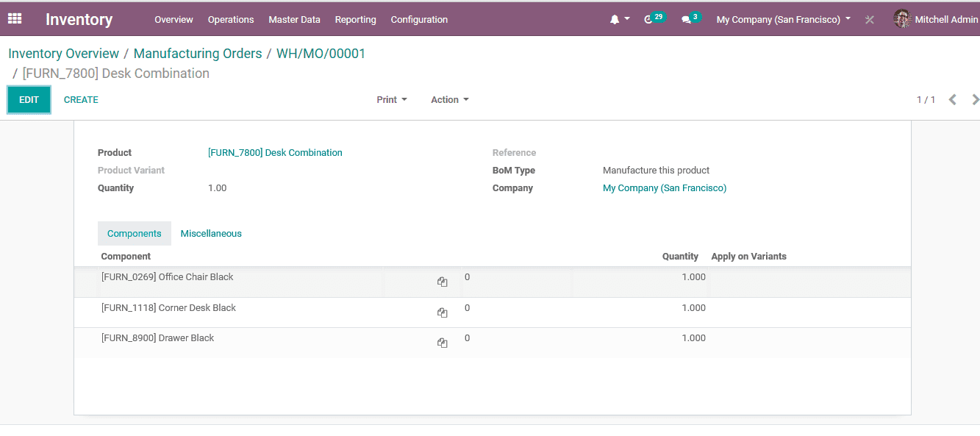Go to the next record arrow
Image resolution: width=980 pixels, height=436 pixels.
[975, 99]
